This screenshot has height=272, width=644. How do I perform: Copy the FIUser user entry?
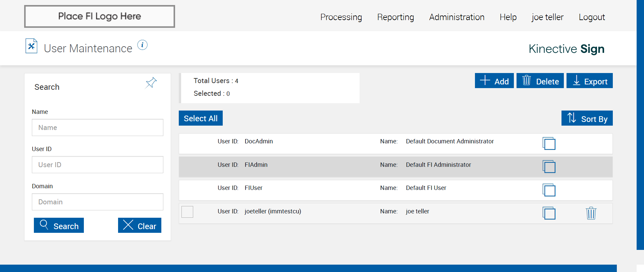point(549,190)
